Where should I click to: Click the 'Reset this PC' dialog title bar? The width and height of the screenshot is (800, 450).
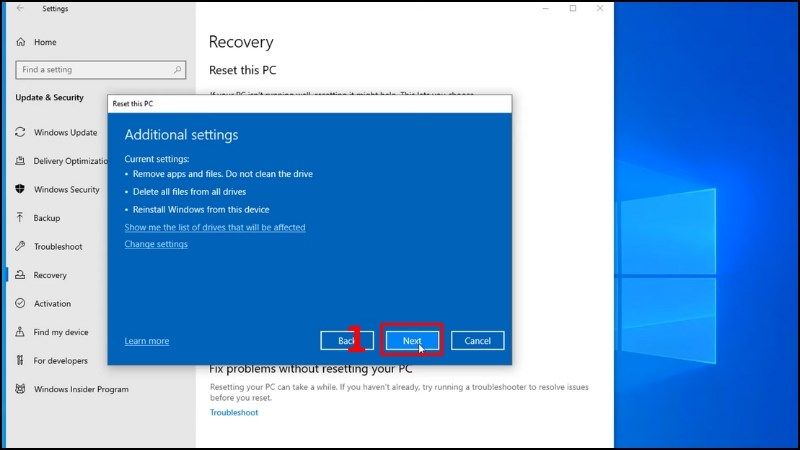(310, 104)
